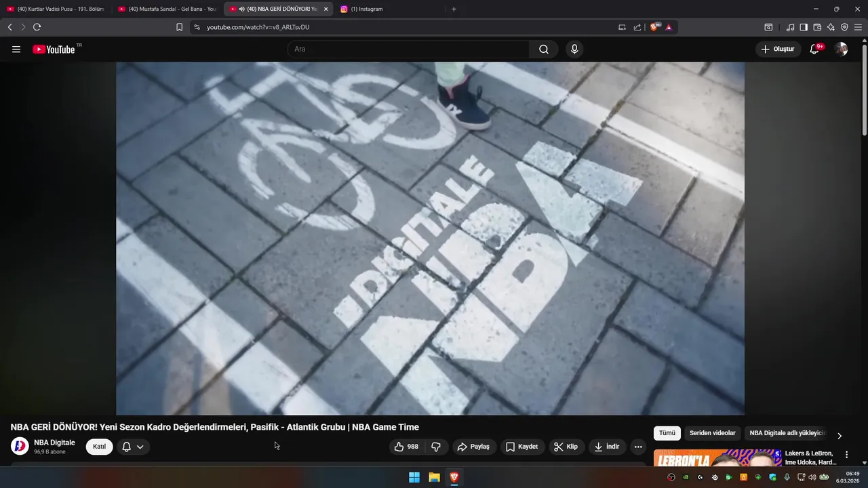The height and width of the screenshot is (488, 868).
Task: Click the Paylaş share button
Action: point(473,447)
